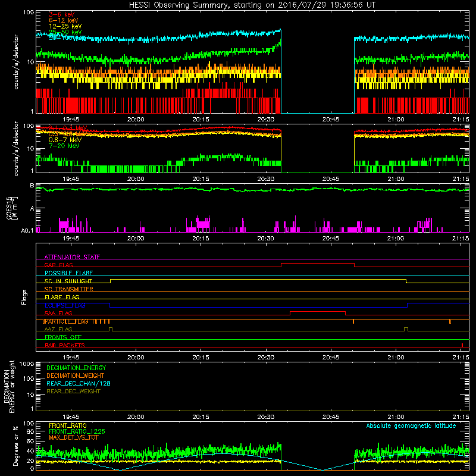Click the green '25-50 keV' legend label
This screenshot has height=476, width=476.
coord(65,32)
